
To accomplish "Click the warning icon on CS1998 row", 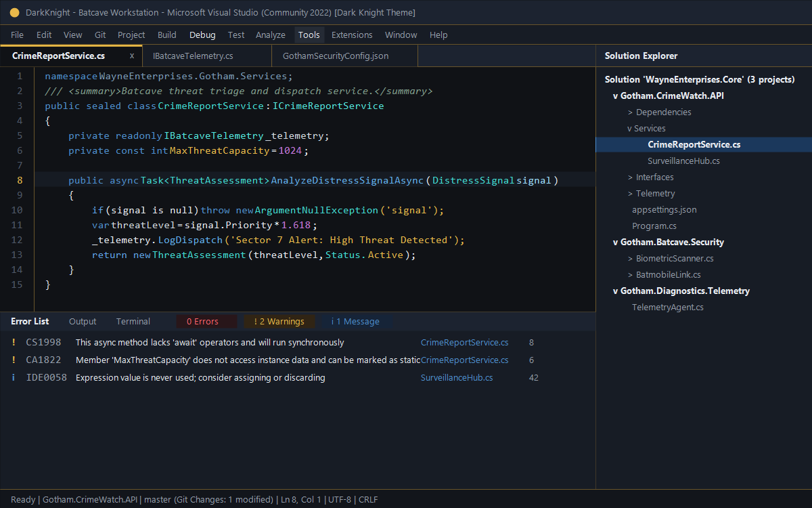I will tap(14, 343).
